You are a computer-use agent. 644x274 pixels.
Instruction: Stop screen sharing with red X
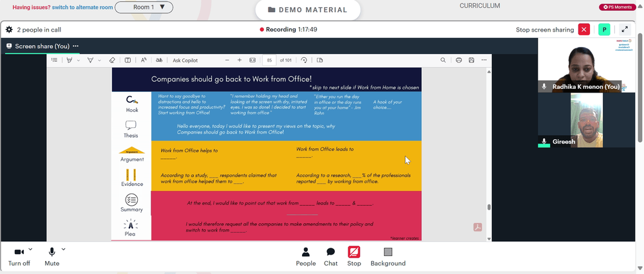(x=584, y=30)
